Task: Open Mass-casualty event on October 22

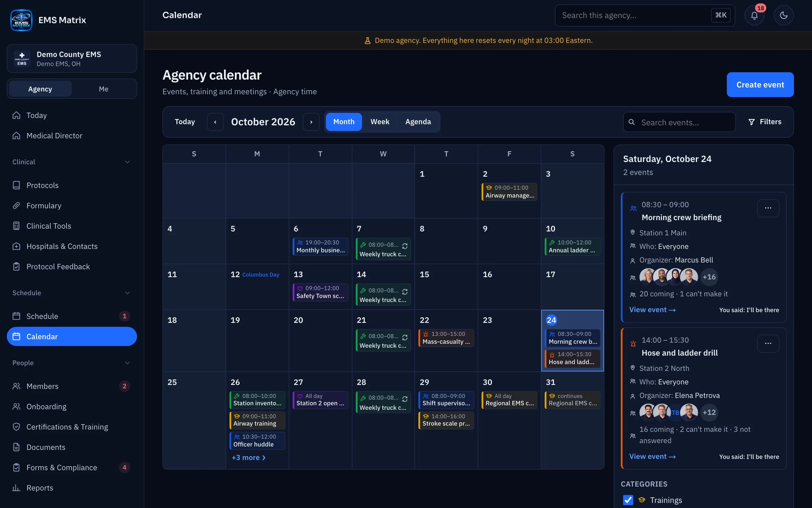Action: [446, 338]
